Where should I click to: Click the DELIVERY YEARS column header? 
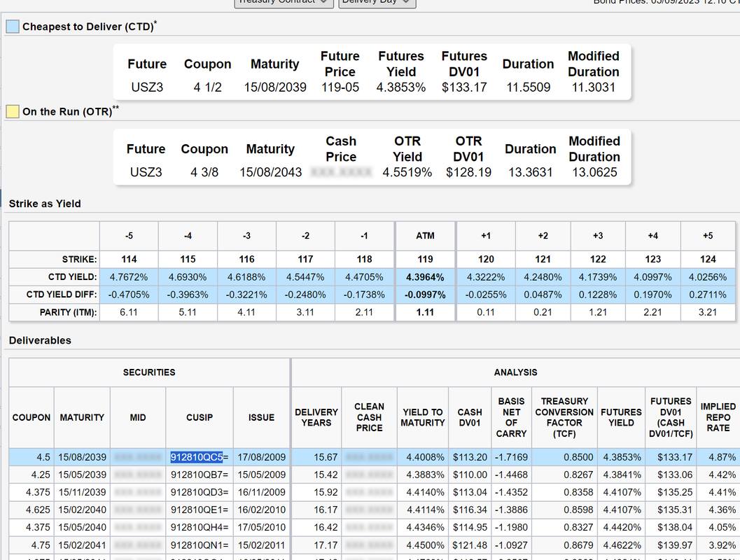coord(316,417)
